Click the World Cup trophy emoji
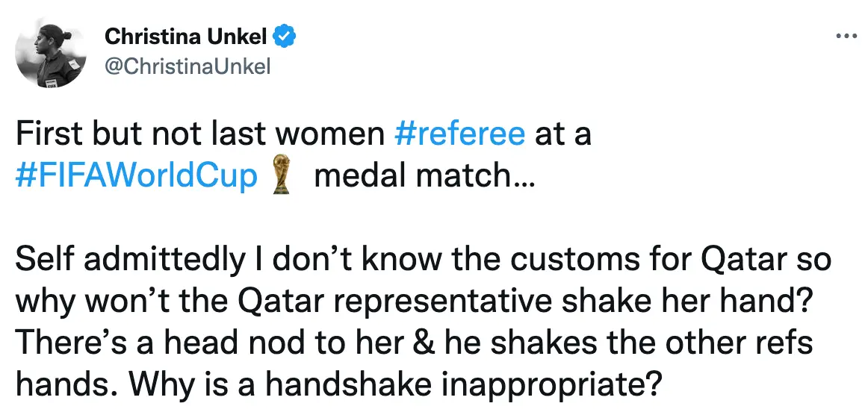 click(x=282, y=175)
